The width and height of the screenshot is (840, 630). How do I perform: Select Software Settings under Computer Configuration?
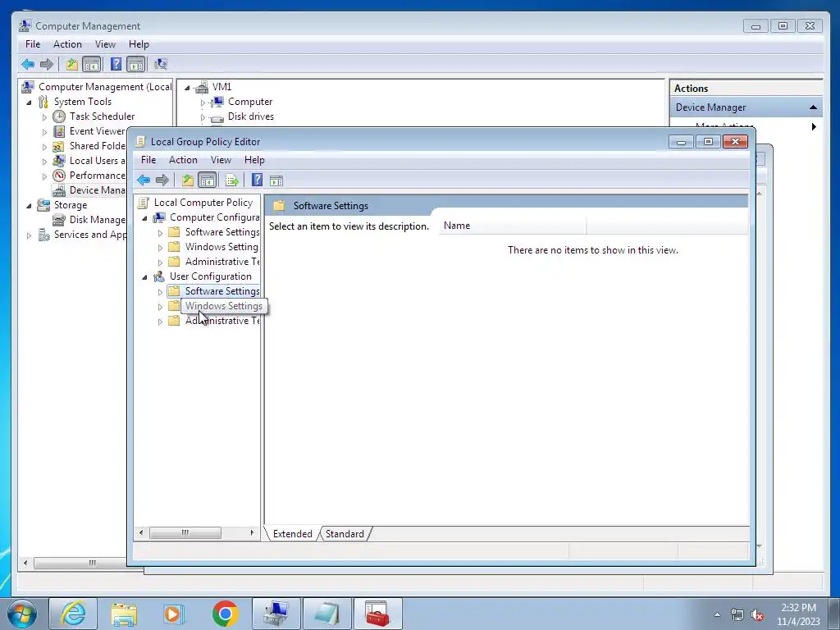click(x=222, y=232)
